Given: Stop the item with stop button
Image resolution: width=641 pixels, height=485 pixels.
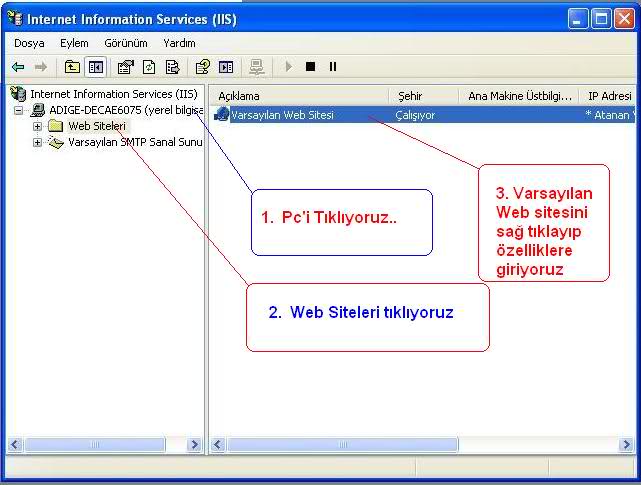Looking at the screenshot, I should click(310, 66).
